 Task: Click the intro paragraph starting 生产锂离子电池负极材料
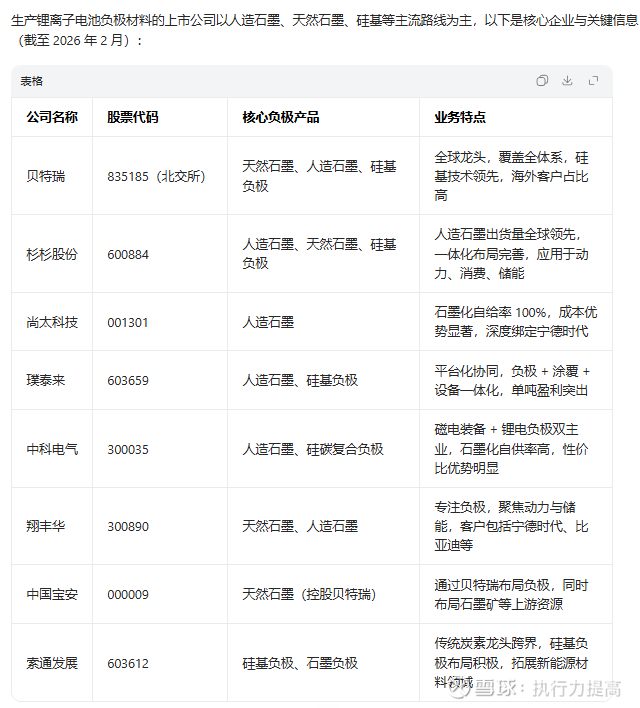click(x=324, y=30)
